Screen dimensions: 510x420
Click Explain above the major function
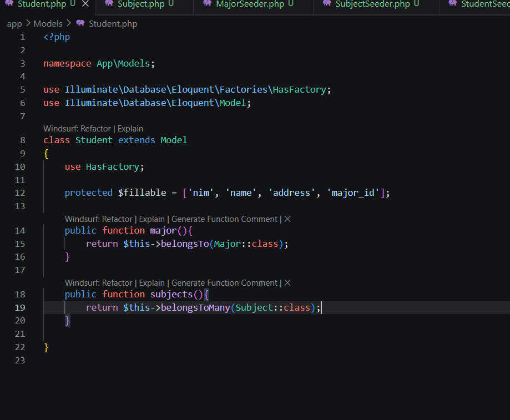point(152,219)
